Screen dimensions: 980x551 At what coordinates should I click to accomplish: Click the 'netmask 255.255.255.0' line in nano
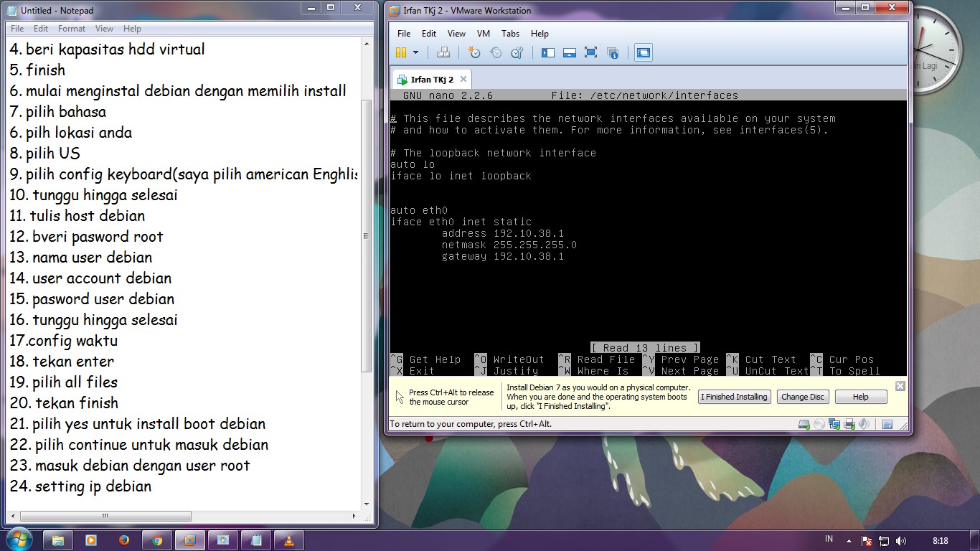click(x=509, y=245)
